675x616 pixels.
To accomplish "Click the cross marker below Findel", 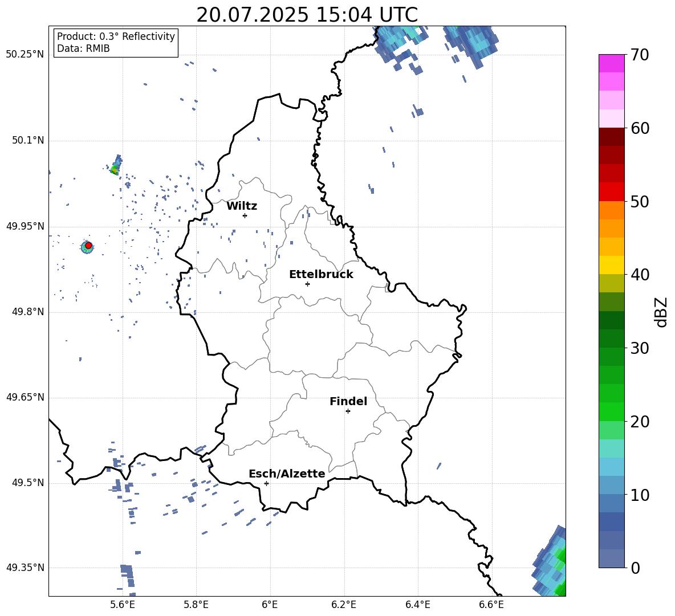I will 348,411.
